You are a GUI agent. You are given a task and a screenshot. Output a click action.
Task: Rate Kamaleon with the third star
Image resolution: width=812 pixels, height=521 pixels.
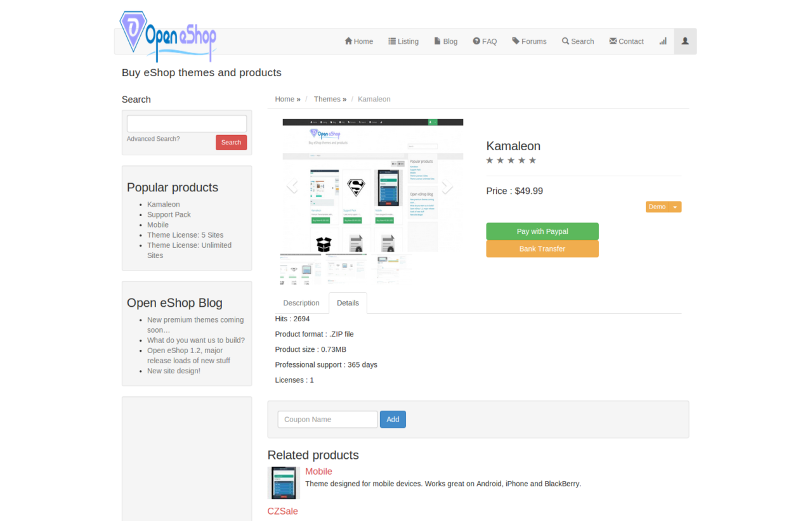(x=511, y=160)
